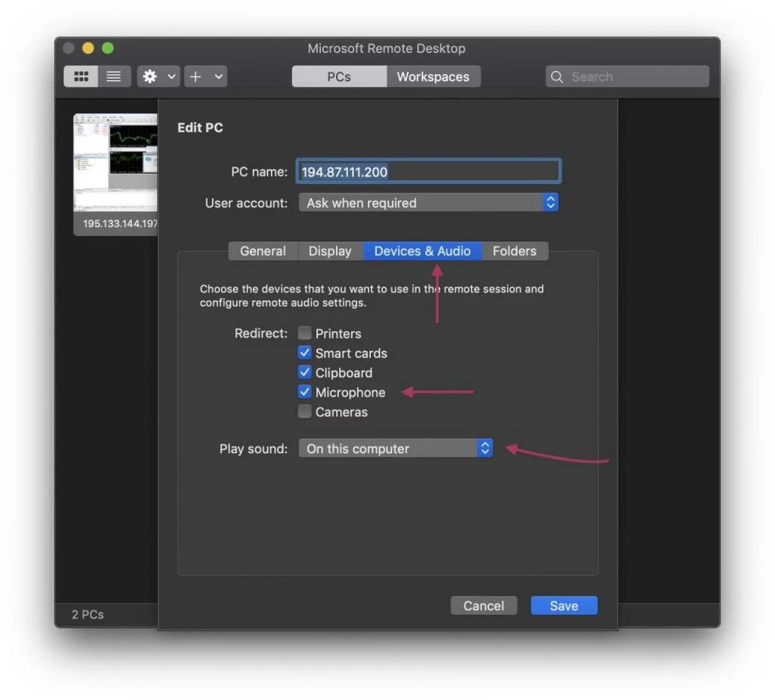Minimize the window with yellow button
The image size is (775, 700).
[88, 48]
